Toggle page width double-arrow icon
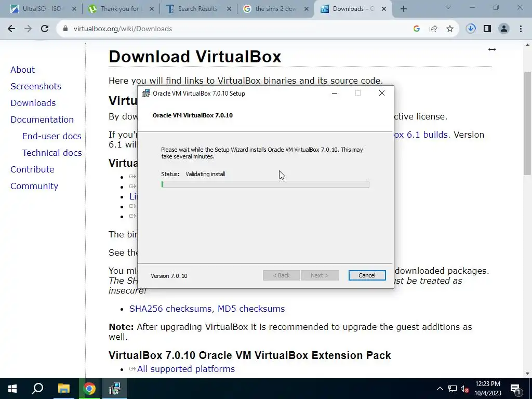This screenshot has width=532, height=399. (x=492, y=49)
